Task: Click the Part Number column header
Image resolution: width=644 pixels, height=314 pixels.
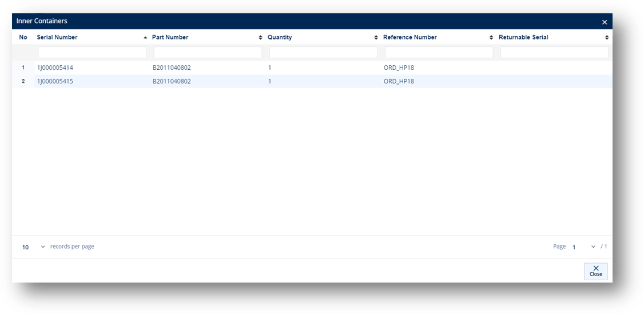Action: (x=170, y=37)
